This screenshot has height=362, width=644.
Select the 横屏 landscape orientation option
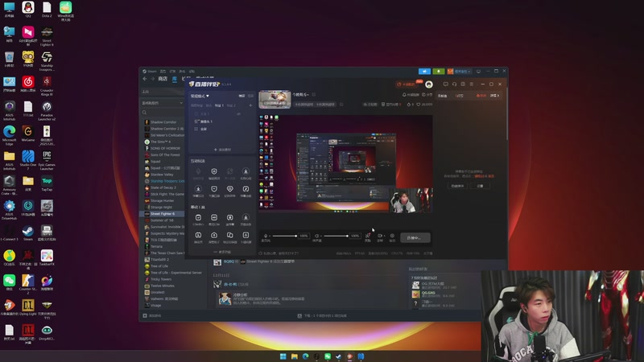[x=242, y=96]
